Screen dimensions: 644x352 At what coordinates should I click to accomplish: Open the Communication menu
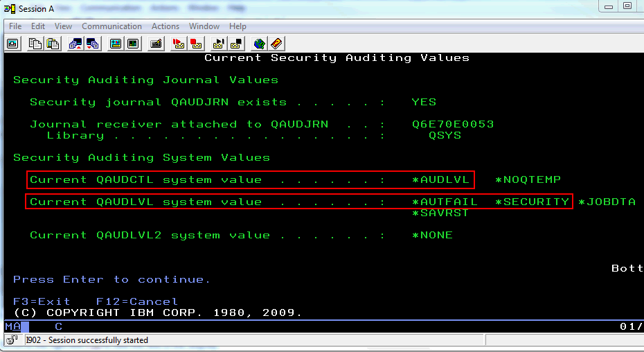[111, 26]
